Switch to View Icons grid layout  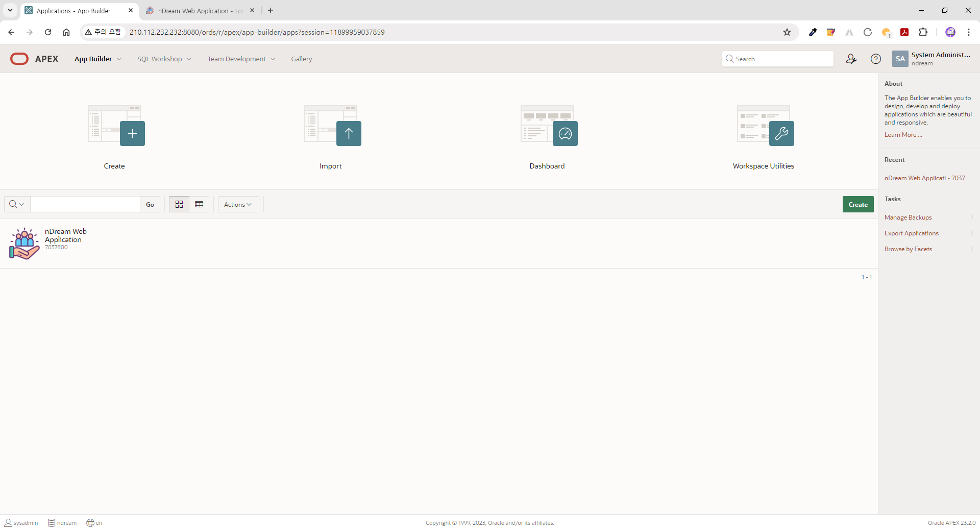pos(179,204)
